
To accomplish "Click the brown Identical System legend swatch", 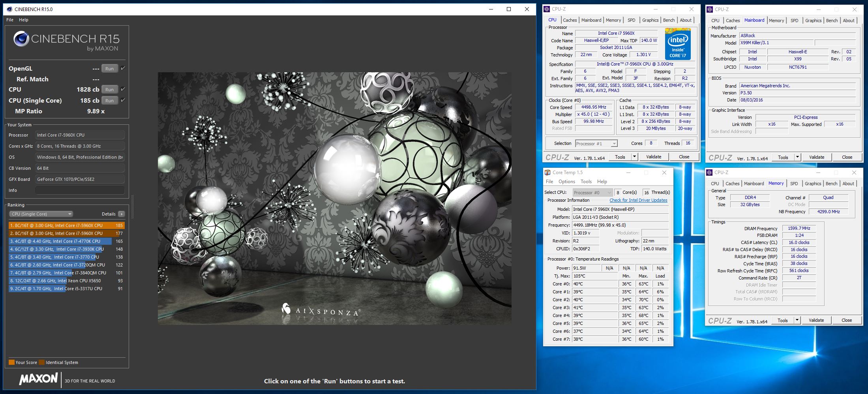I will tap(41, 362).
